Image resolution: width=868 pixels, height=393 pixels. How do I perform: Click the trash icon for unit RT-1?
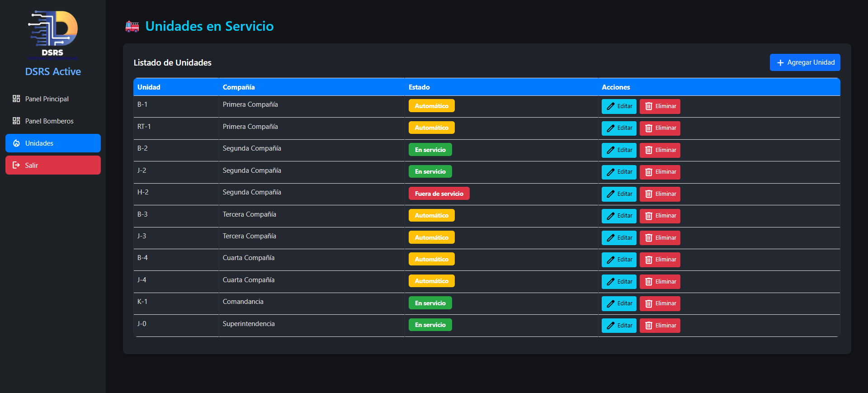point(649,128)
